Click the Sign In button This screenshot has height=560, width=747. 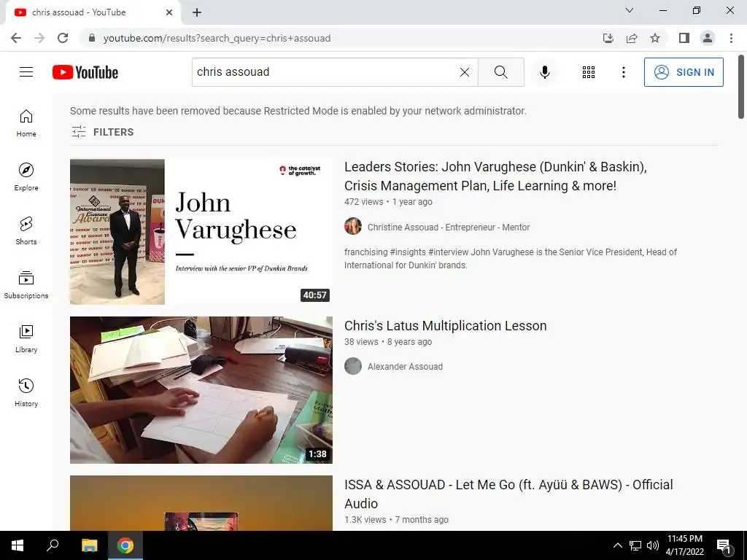(x=684, y=72)
